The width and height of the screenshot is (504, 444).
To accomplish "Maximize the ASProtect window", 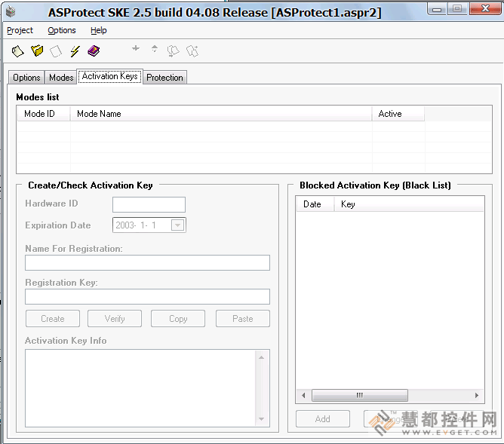I will pyautogui.click(x=457, y=8).
